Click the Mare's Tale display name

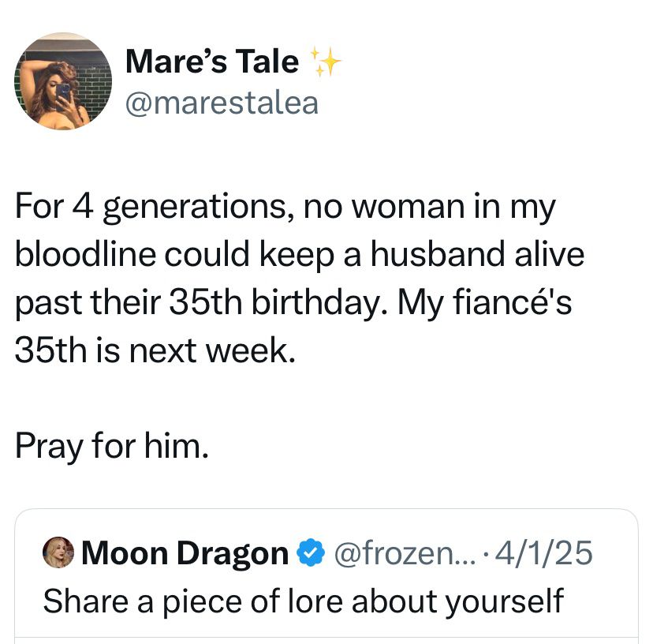pos(213,62)
